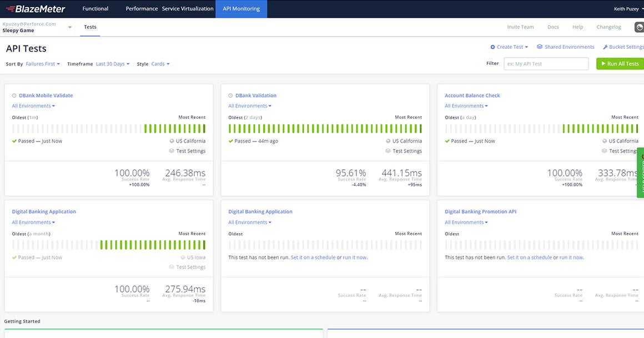Click the 95.61% success rate
This screenshot has height=338, width=644.
pyautogui.click(x=351, y=173)
